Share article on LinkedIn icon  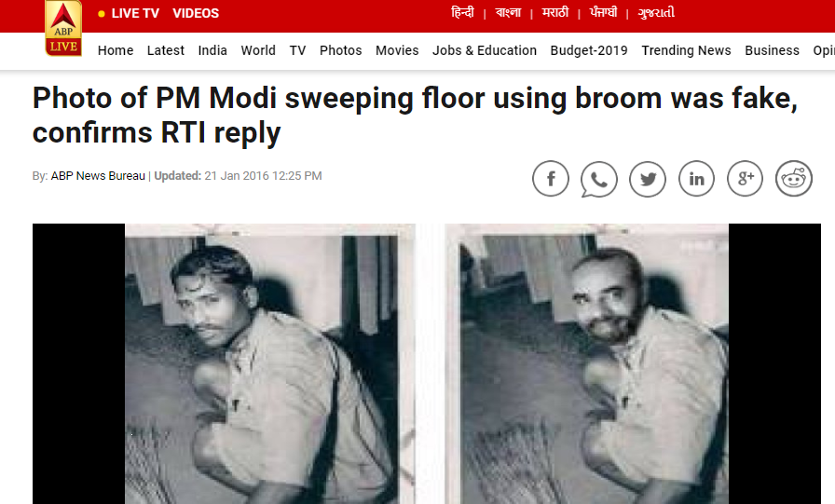click(x=696, y=178)
